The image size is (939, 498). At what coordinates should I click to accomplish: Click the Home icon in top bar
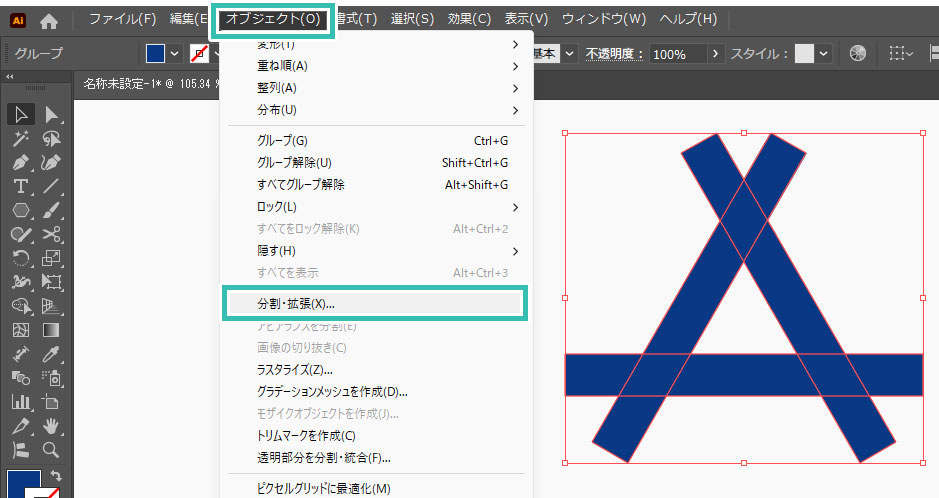(49, 19)
